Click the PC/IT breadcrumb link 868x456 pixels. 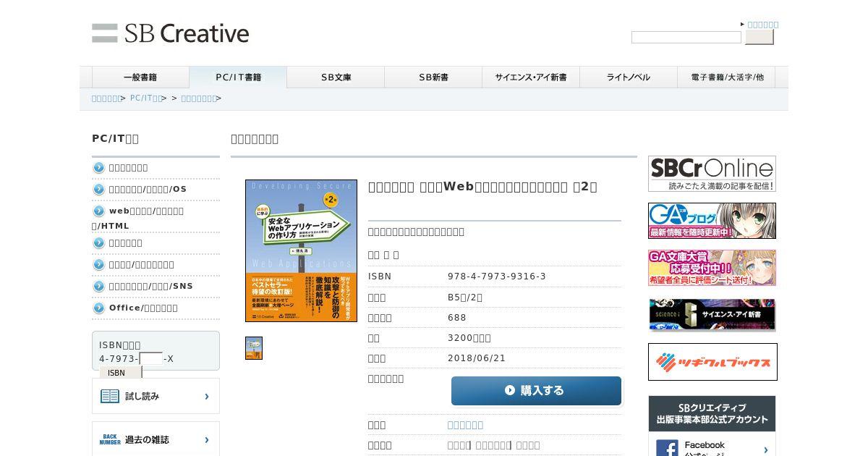click(x=145, y=98)
